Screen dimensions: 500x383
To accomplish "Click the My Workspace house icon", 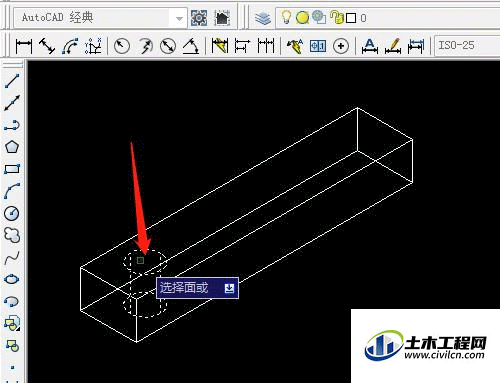I will [x=222, y=17].
